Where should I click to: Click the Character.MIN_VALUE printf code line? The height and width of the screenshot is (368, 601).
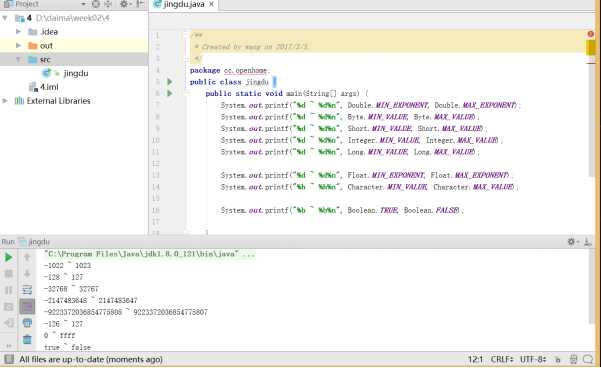coord(369,187)
